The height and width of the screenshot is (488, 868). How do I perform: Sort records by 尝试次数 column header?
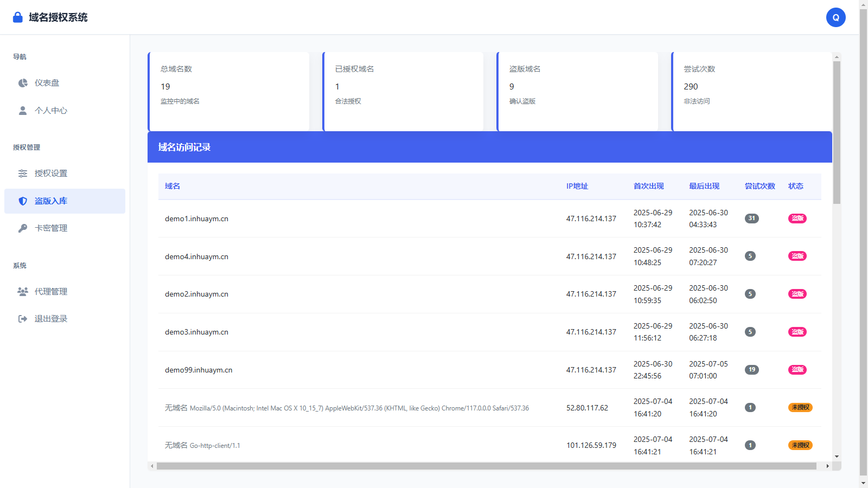[x=760, y=186]
